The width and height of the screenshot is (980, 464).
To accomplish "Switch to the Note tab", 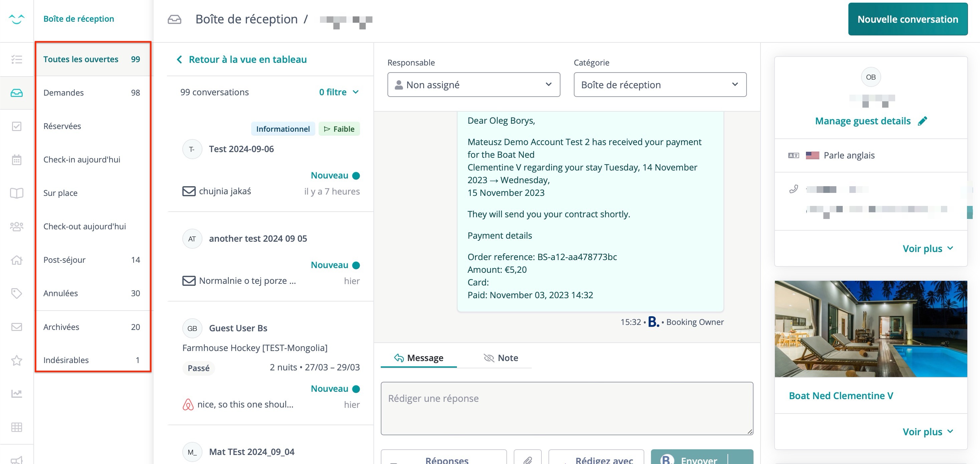I will pos(501,358).
